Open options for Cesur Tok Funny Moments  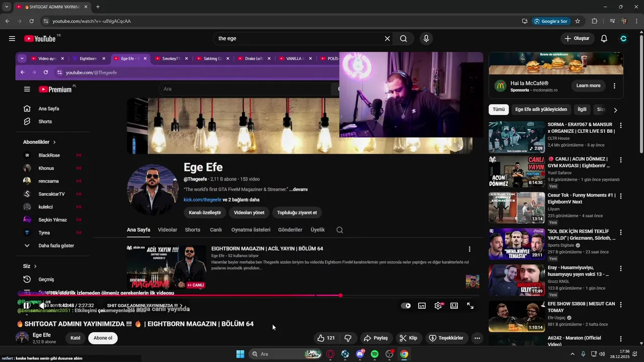tap(621, 196)
